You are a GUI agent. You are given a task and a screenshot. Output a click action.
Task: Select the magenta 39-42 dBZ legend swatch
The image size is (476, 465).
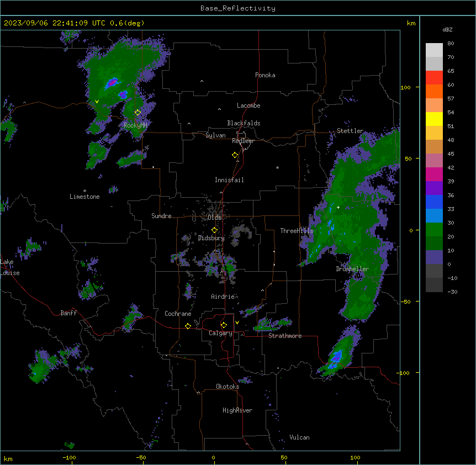tap(434, 174)
